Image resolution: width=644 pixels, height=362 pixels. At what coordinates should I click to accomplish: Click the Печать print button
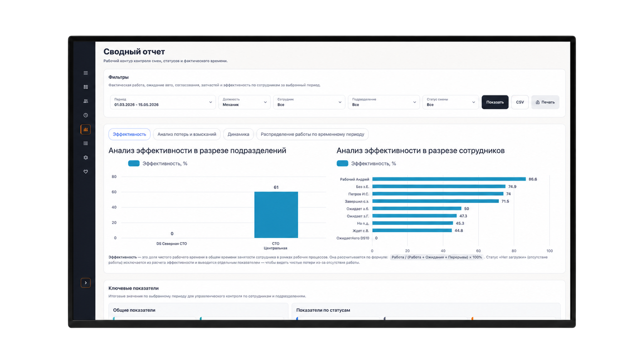[545, 102]
